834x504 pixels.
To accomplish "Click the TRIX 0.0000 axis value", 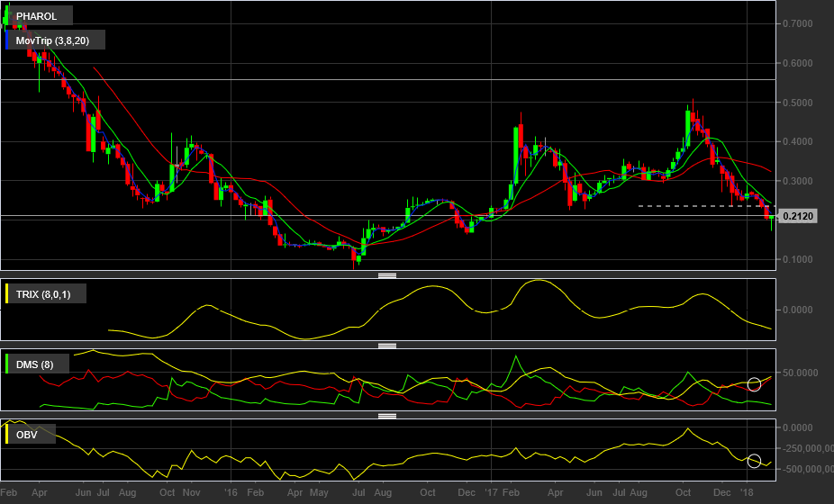I will pyautogui.click(x=797, y=310).
